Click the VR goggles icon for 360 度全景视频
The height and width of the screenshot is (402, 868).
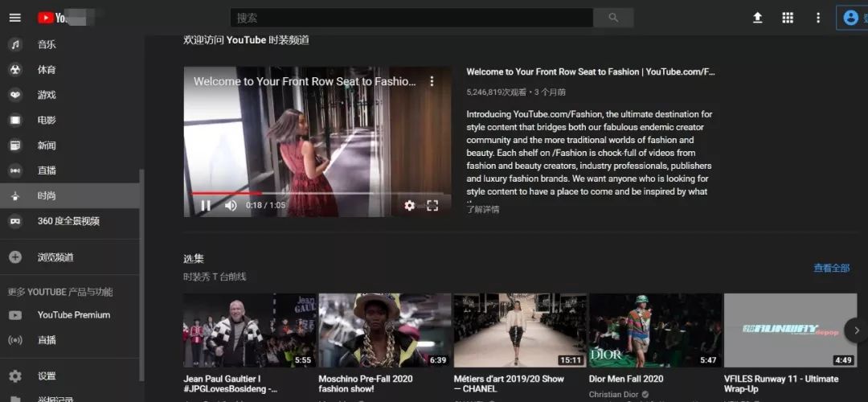[15, 221]
